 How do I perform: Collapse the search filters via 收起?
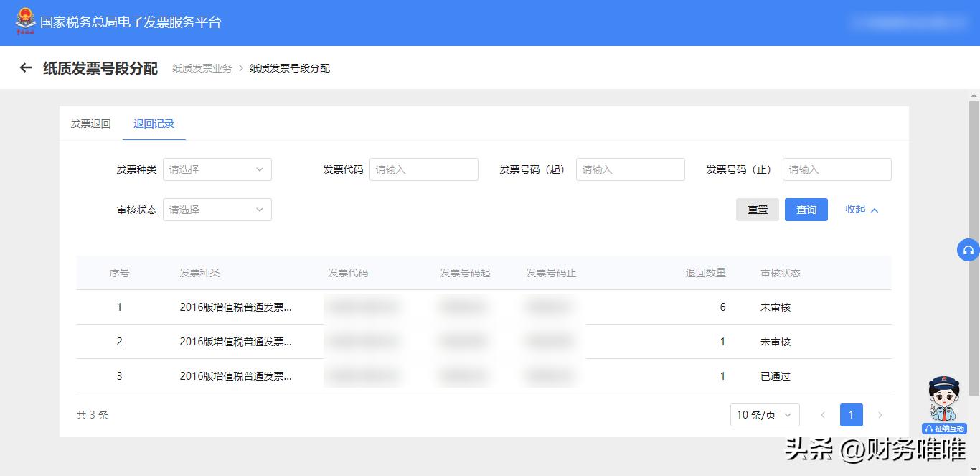pyautogui.click(x=860, y=209)
